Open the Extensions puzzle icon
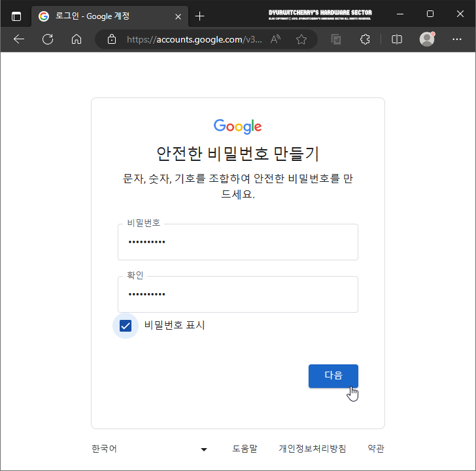Viewport: 476px width, 471px height. click(x=365, y=39)
